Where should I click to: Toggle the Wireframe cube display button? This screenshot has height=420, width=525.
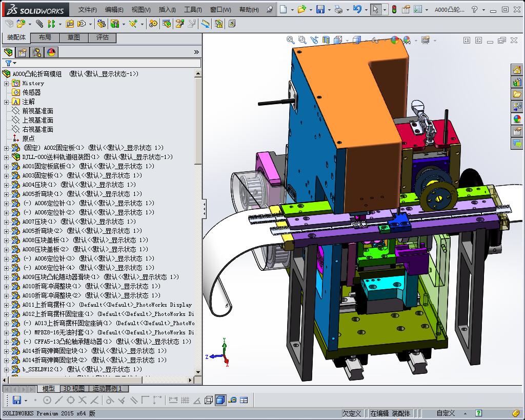coord(209,400)
